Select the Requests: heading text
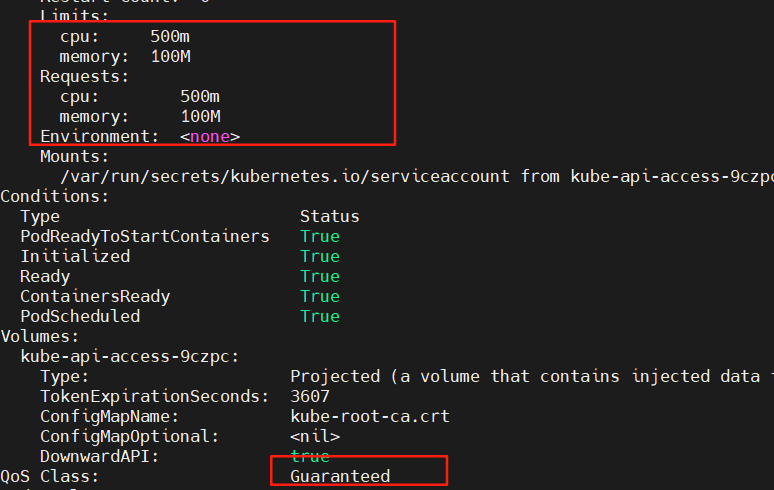 pos(84,76)
